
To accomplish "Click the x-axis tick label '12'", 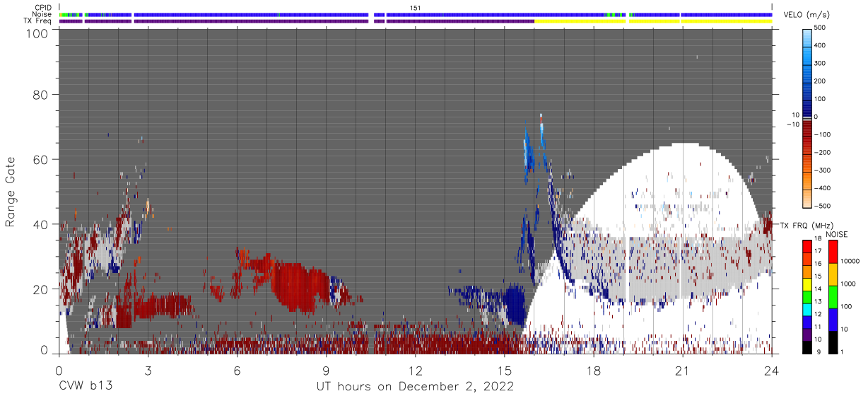I will point(415,370).
